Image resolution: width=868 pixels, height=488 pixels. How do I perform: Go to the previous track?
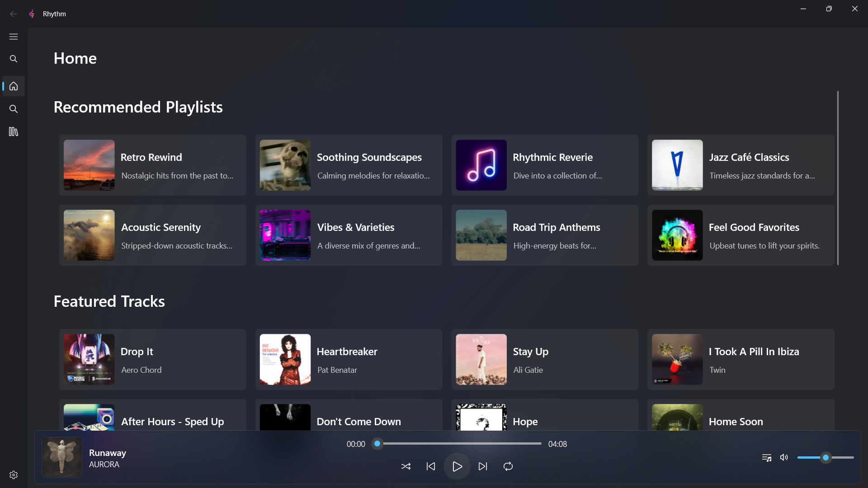pyautogui.click(x=430, y=466)
